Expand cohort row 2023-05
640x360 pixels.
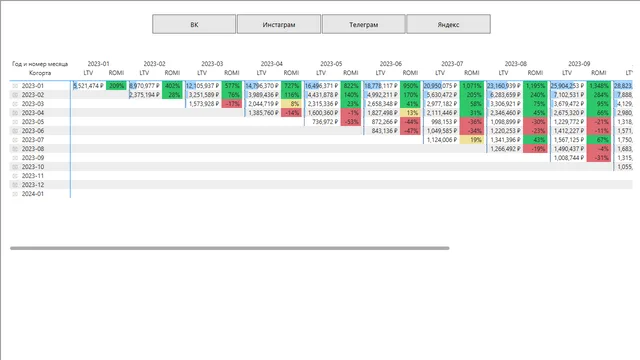point(15,122)
